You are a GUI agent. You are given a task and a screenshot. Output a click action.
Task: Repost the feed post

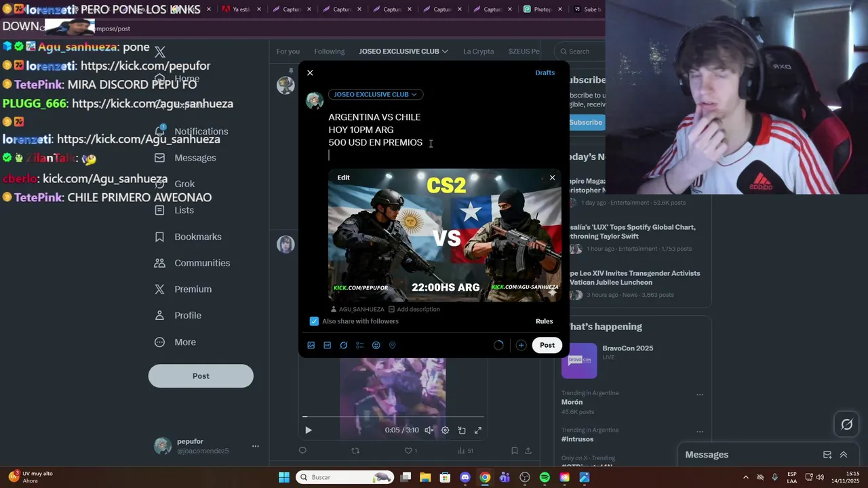(x=355, y=451)
